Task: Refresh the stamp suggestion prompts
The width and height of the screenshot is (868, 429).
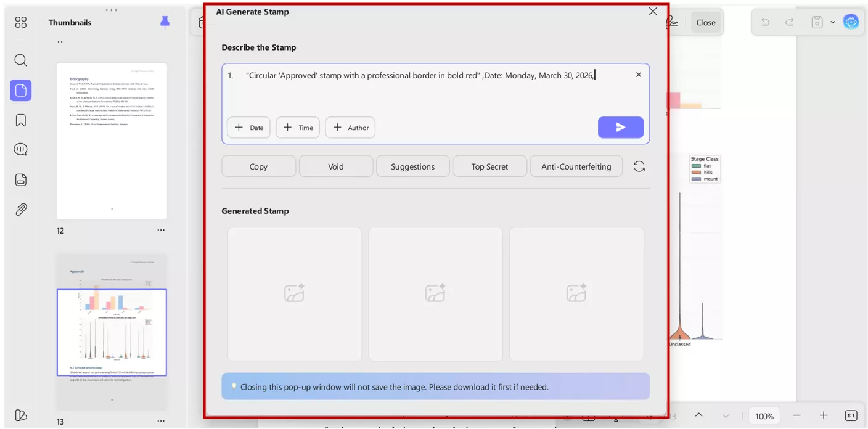Action: click(639, 166)
